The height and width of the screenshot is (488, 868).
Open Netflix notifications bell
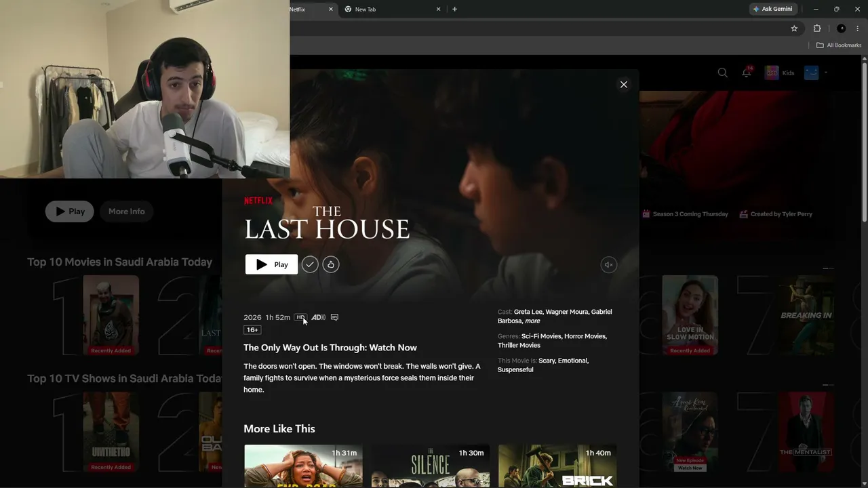point(747,73)
